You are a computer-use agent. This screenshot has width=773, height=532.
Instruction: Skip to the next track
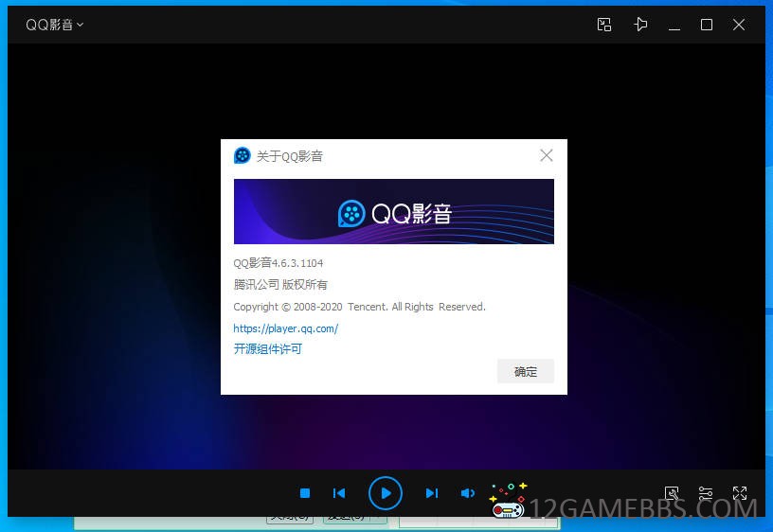(432, 493)
